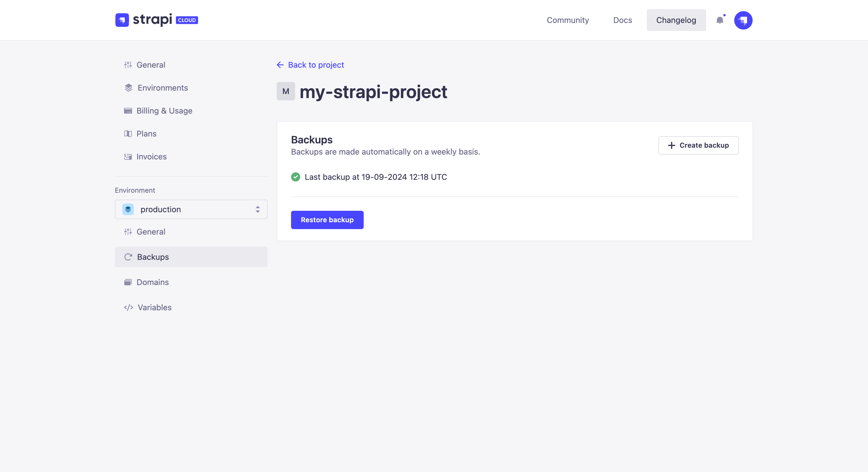
Task: Open environment General settings under production
Action: coord(151,232)
